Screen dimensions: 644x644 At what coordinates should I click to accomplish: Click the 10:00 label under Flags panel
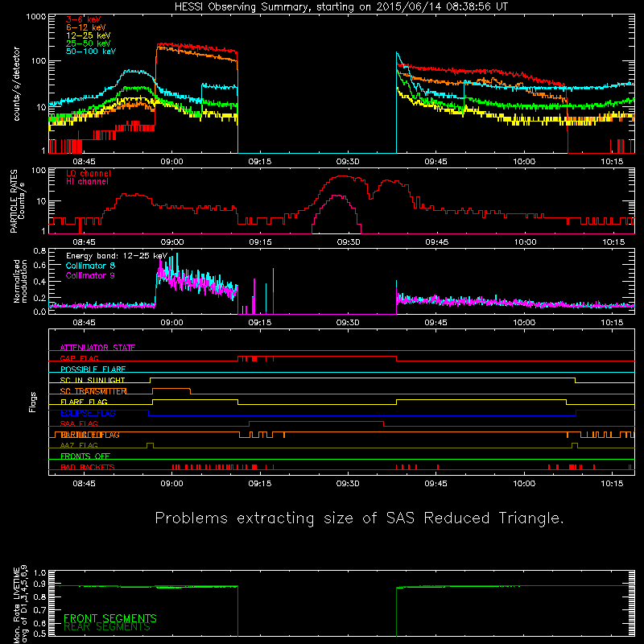pos(524,484)
